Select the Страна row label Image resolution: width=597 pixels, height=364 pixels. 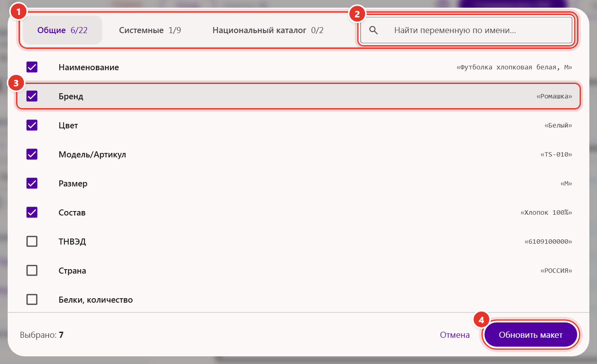(72, 271)
